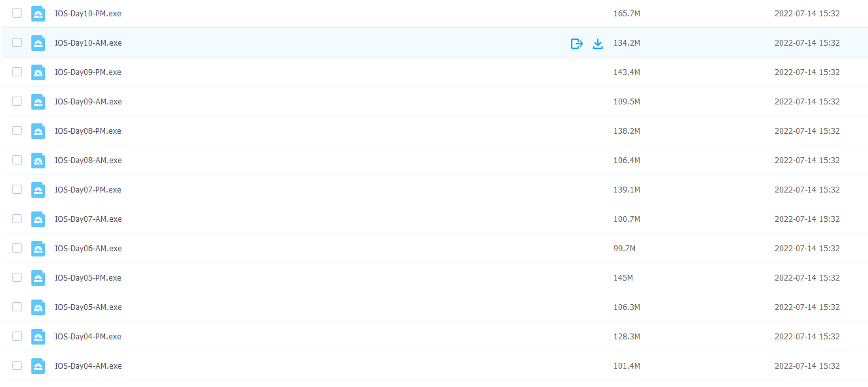Viewport: 868px width, 387px height.
Task: Tick the checkbox for IOS-Day10-PM.exe
Action: click(17, 13)
